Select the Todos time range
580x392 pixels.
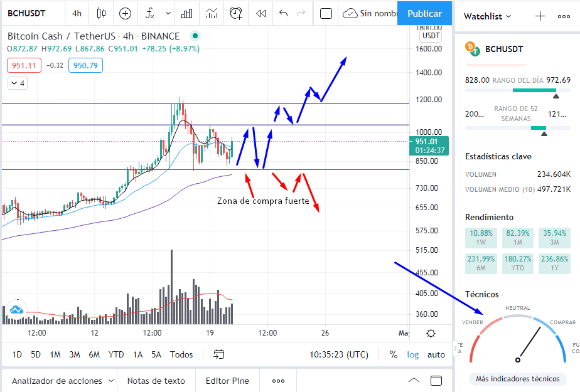[181, 355]
